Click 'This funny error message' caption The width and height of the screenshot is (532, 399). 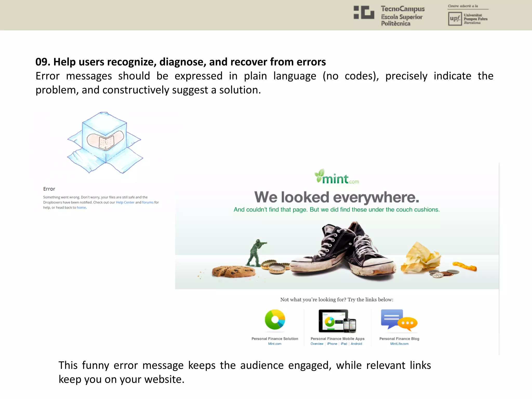[x=245, y=372]
